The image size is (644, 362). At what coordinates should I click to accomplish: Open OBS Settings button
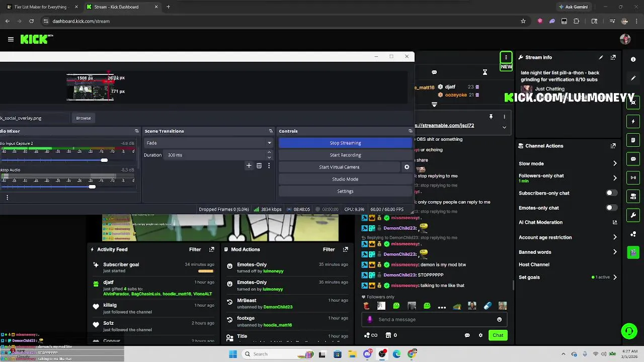345,191
